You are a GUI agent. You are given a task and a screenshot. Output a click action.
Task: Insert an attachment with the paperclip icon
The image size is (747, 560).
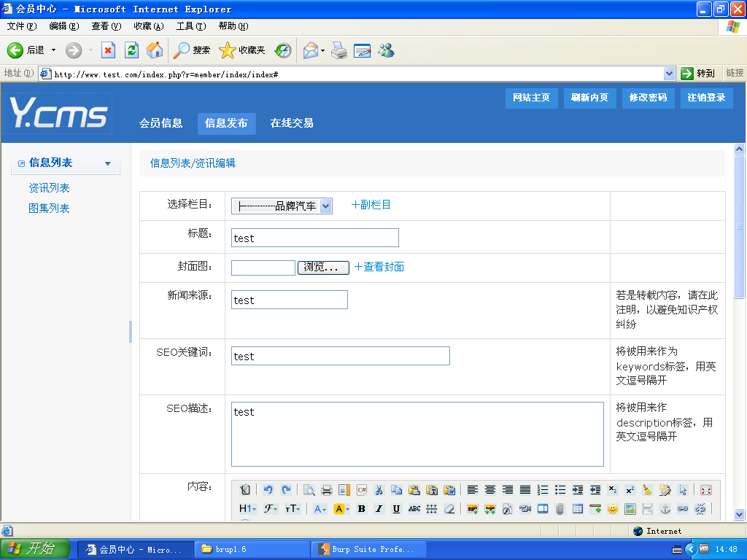pos(560,508)
